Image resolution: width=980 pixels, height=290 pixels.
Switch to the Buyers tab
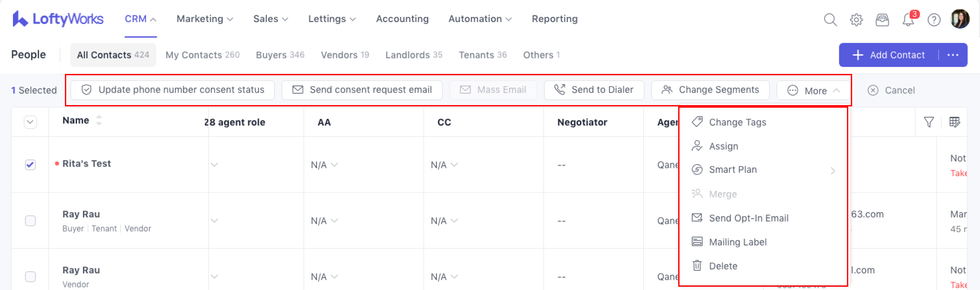[x=280, y=55]
